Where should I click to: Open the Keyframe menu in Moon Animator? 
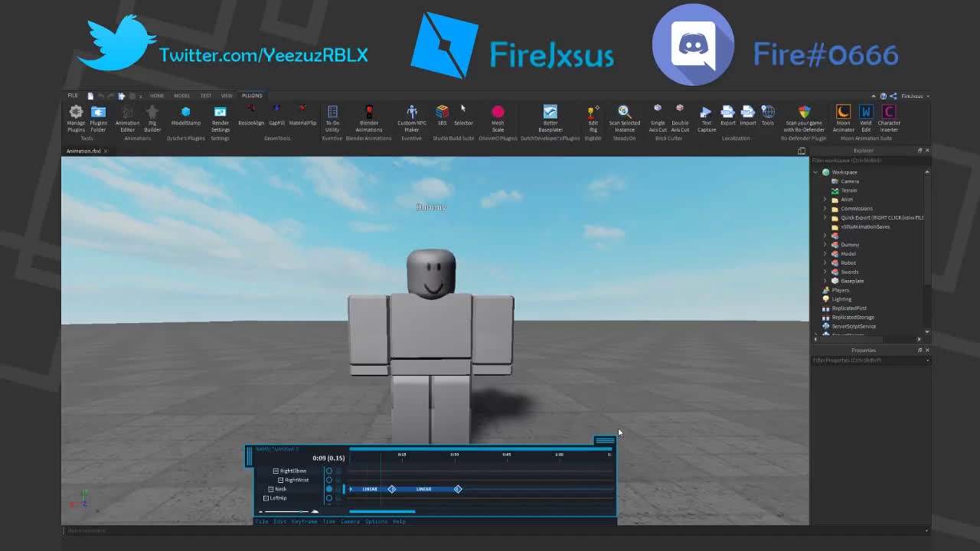304,521
